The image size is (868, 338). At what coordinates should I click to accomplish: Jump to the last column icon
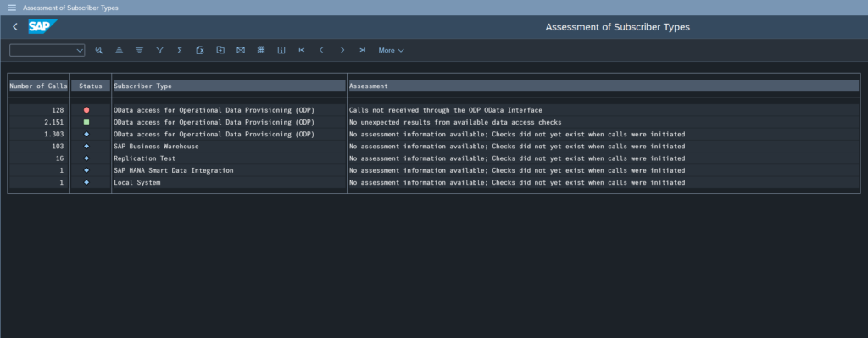(363, 50)
